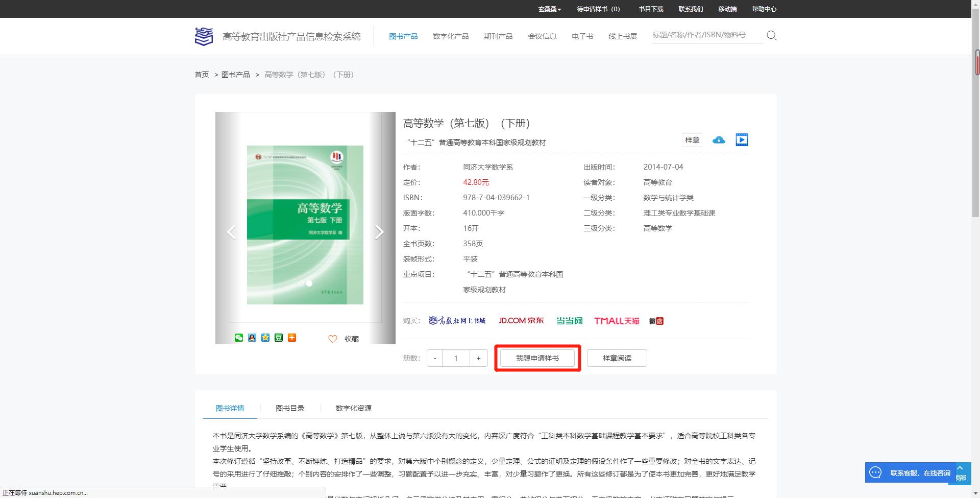
Task: Share the book via WeChat icon
Action: [238, 338]
